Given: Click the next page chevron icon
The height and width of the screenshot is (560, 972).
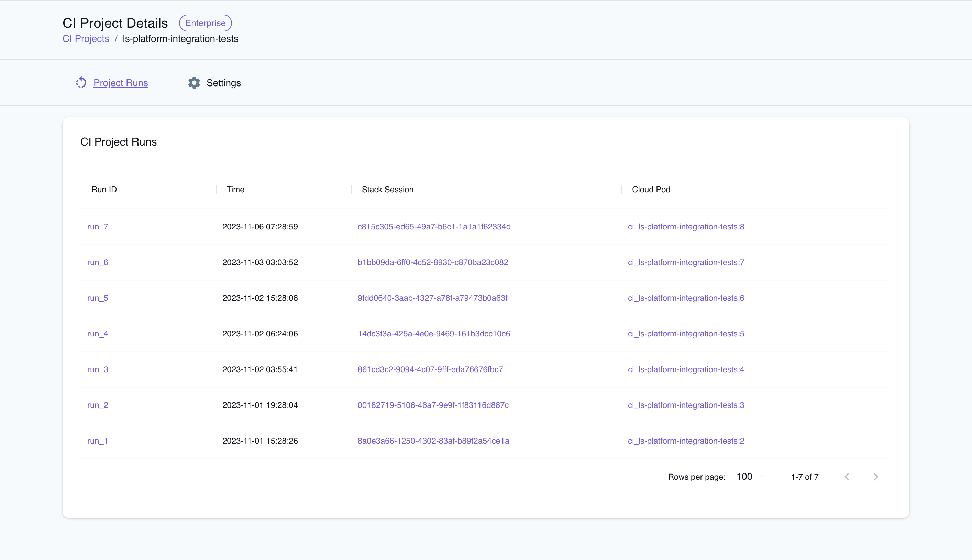Looking at the screenshot, I should pos(875,477).
